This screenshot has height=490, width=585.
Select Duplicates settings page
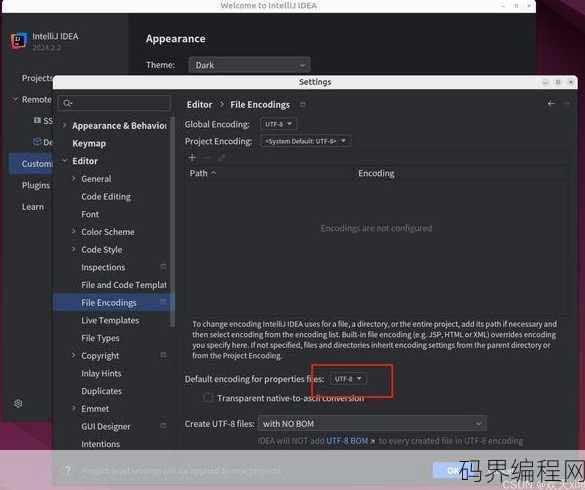click(101, 391)
